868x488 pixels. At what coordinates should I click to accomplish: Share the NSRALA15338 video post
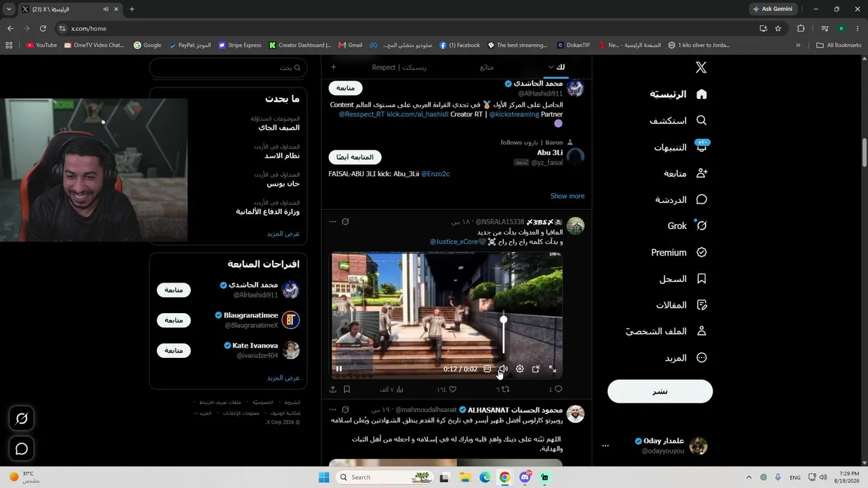[x=333, y=389]
